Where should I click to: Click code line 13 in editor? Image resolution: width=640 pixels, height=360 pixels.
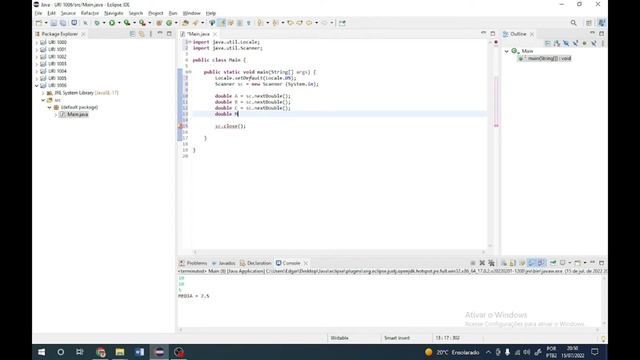[339, 114]
